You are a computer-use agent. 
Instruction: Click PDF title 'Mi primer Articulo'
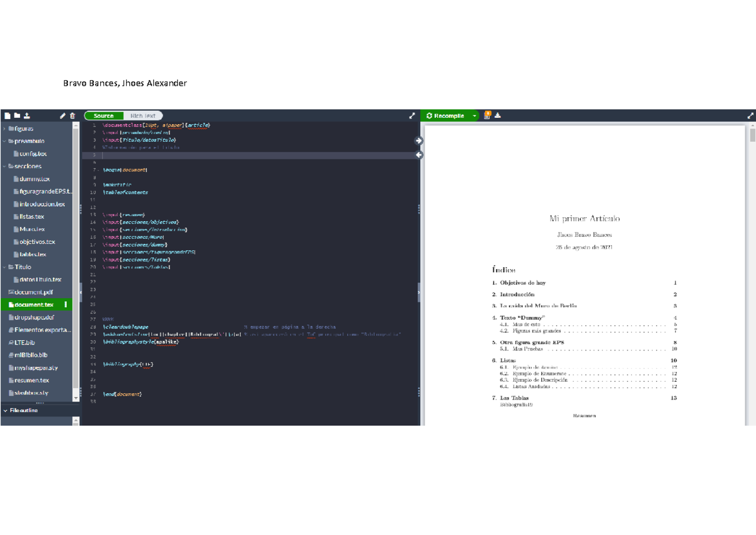[585, 219]
